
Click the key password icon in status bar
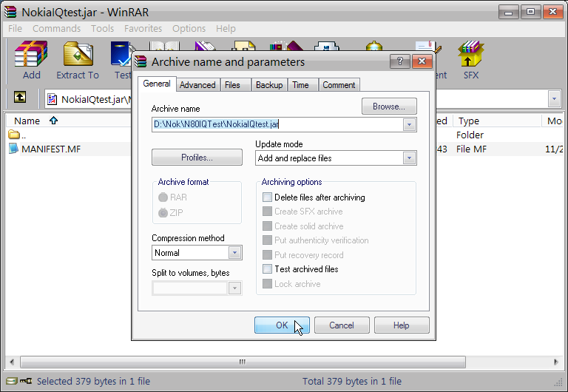(x=26, y=381)
